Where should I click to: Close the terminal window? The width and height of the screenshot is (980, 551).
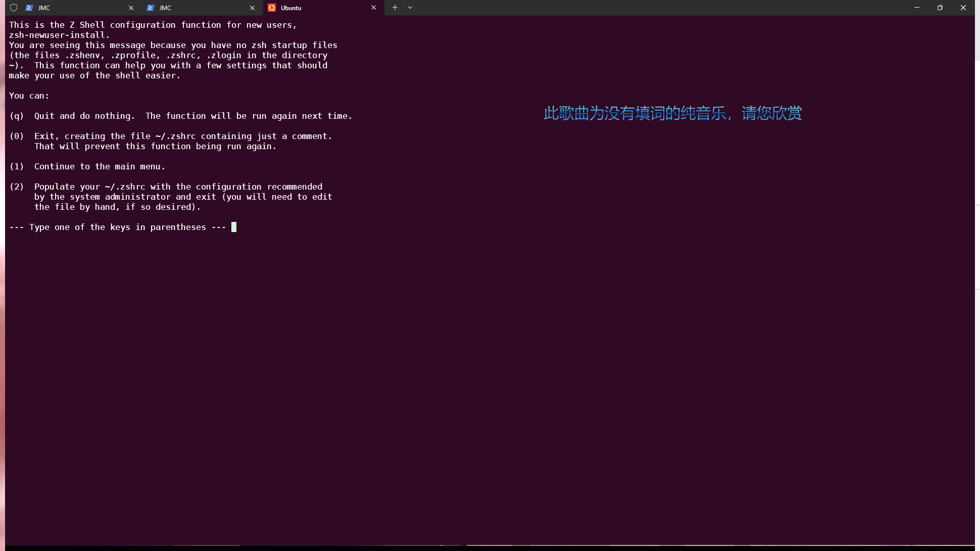pos(963,8)
